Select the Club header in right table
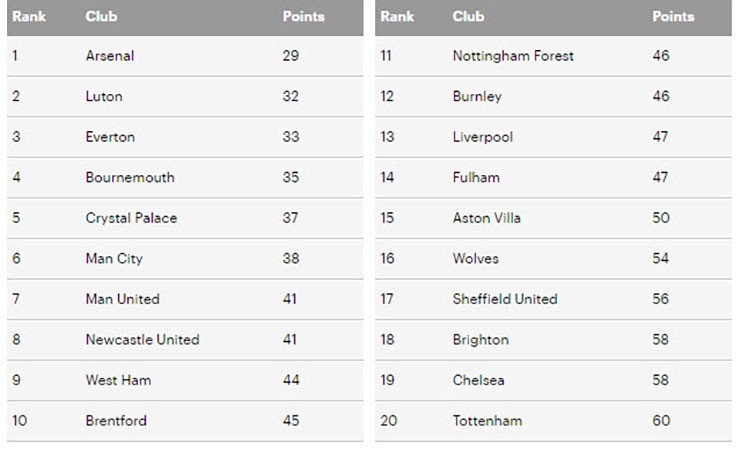 coord(468,17)
